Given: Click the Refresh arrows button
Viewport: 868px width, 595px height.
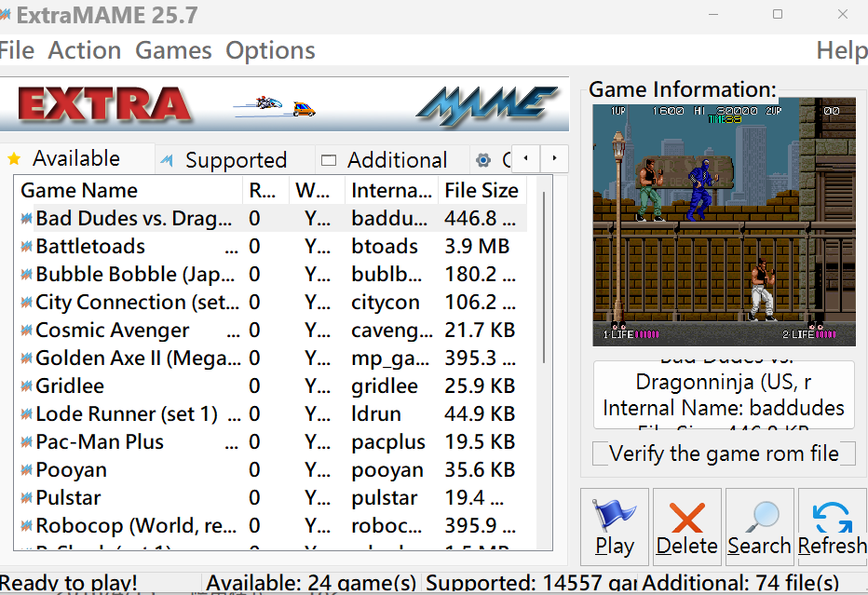Looking at the screenshot, I should pos(833,527).
